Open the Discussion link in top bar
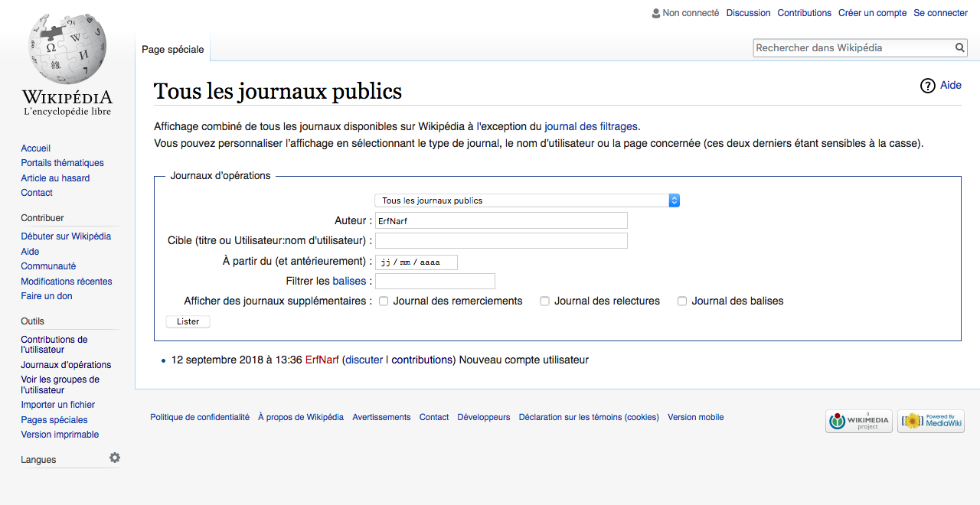 coord(748,13)
